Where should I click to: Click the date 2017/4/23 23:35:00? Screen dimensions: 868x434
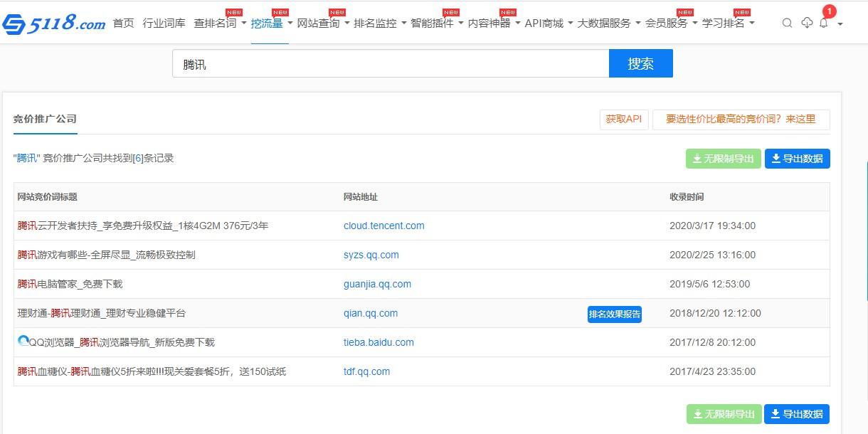713,371
